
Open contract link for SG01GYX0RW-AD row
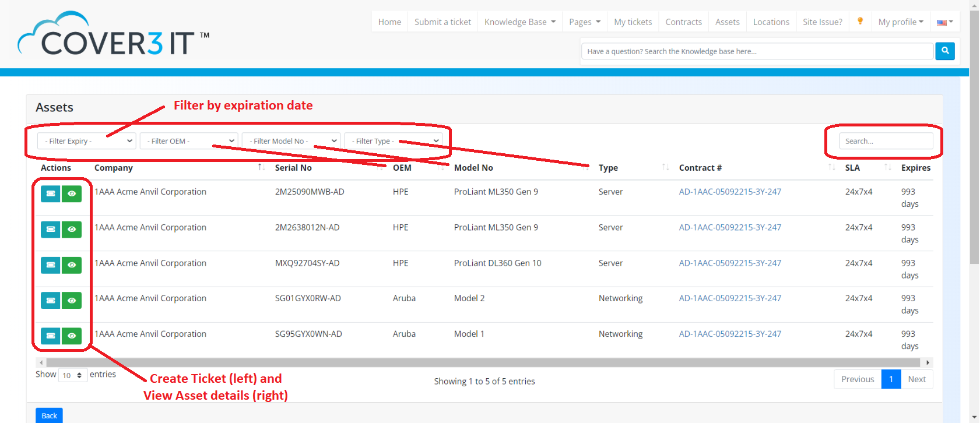[x=730, y=298]
